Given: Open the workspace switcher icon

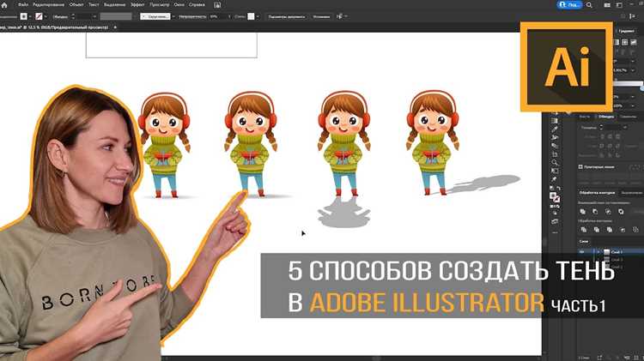Looking at the screenshot, I should (x=619, y=5).
